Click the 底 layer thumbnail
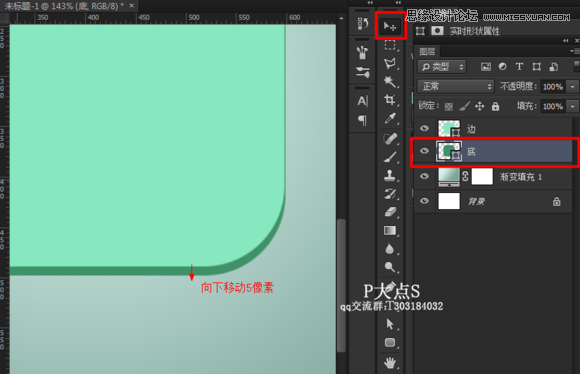The image size is (580, 374). 449,151
